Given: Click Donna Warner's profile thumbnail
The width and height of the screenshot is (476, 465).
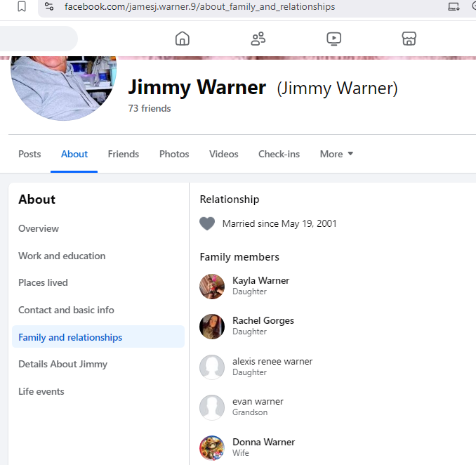Looking at the screenshot, I should pyautogui.click(x=212, y=448).
